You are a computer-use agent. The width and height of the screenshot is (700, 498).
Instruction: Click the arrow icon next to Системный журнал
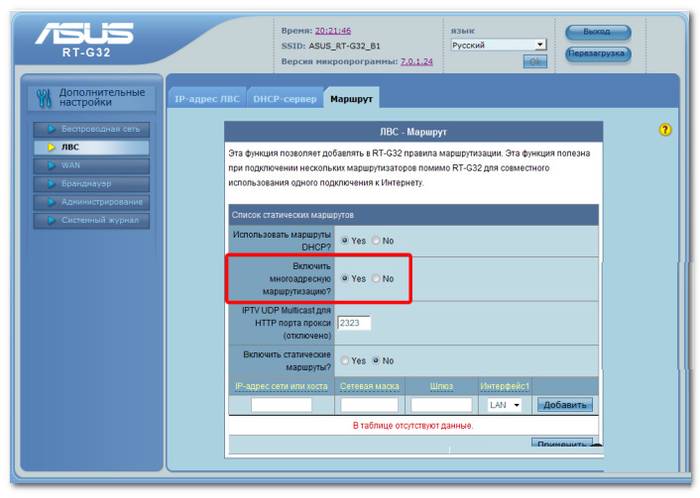click(x=51, y=220)
